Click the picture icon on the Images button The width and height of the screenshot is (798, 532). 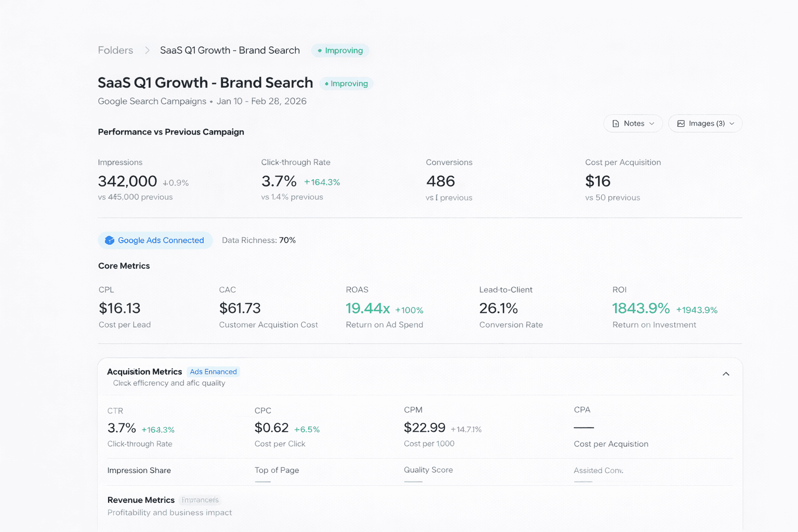pos(681,124)
